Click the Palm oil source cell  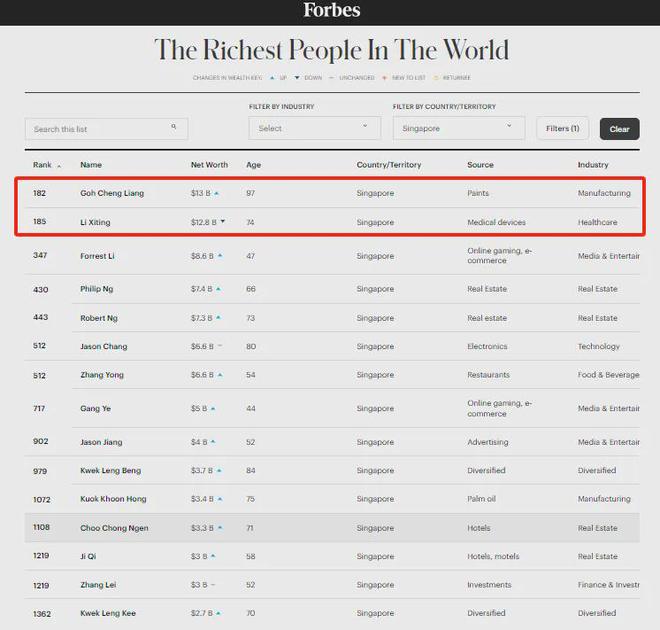click(481, 499)
